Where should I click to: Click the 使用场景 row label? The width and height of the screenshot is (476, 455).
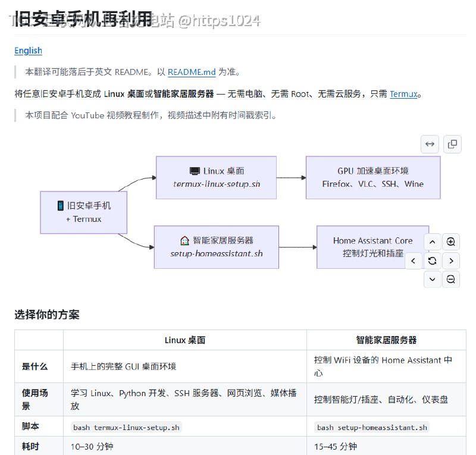35,400
